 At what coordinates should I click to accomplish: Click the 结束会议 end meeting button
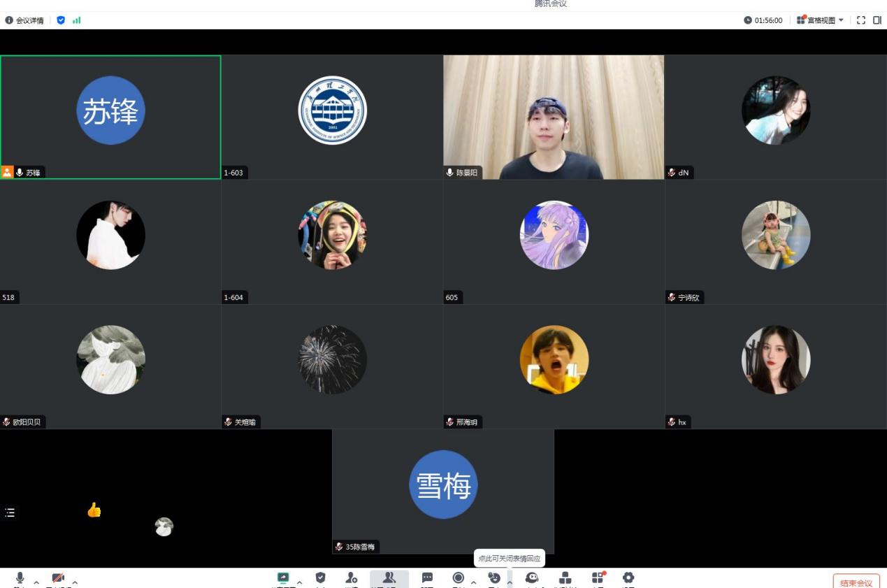pos(856,582)
